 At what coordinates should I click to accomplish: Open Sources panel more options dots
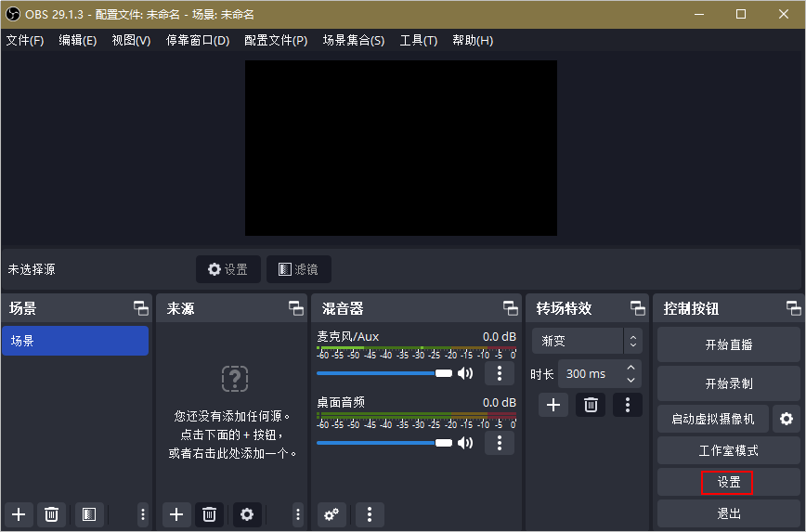pyautogui.click(x=298, y=514)
